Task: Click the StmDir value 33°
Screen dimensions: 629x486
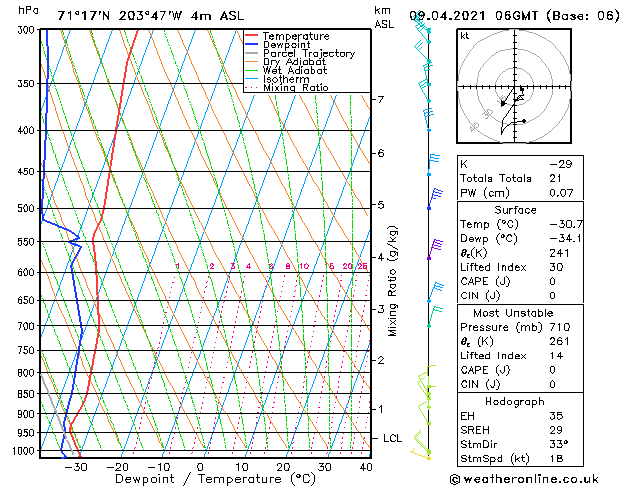Action: 559,445
